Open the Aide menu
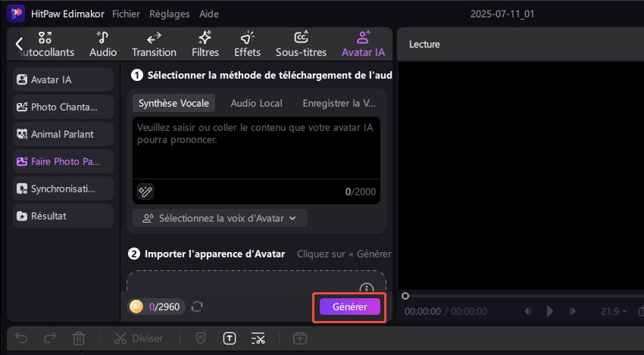The height and width of the screenshot is (355, 644). [209, 14]
